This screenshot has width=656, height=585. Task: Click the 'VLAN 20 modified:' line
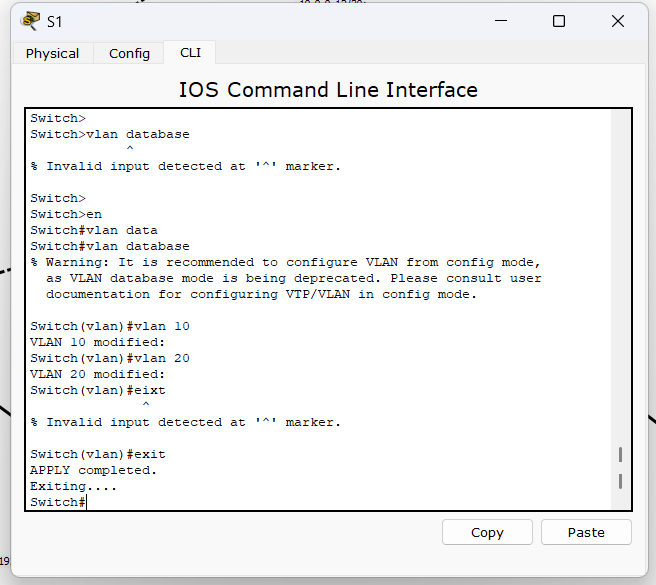pos(97,374)
